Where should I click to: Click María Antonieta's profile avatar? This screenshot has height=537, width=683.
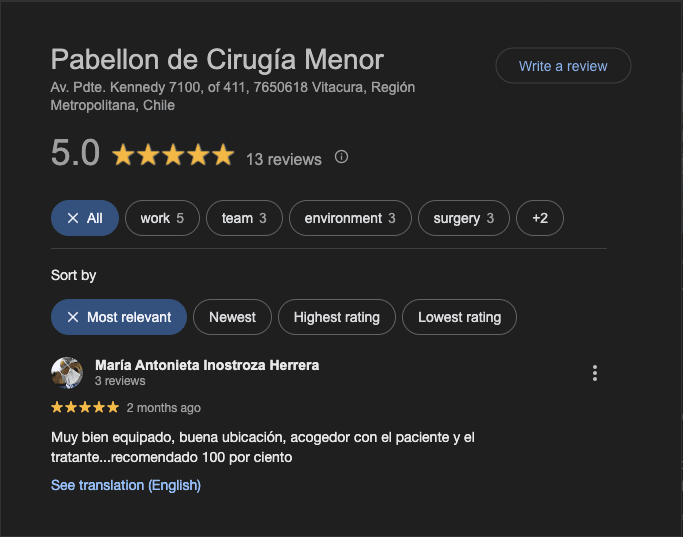point(67,373)
